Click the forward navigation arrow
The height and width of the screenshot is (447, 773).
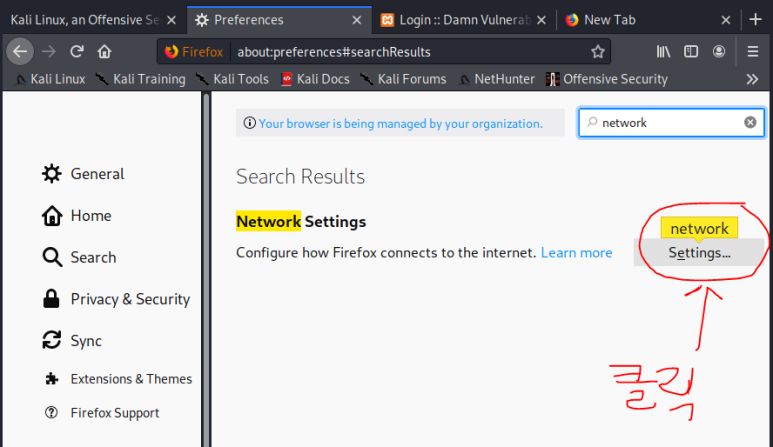tap(48, 51)
